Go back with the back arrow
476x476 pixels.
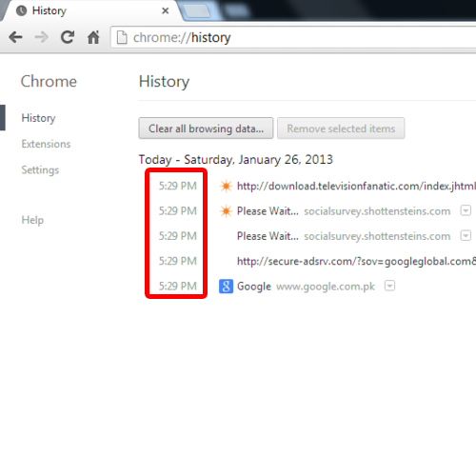[15, 37]
